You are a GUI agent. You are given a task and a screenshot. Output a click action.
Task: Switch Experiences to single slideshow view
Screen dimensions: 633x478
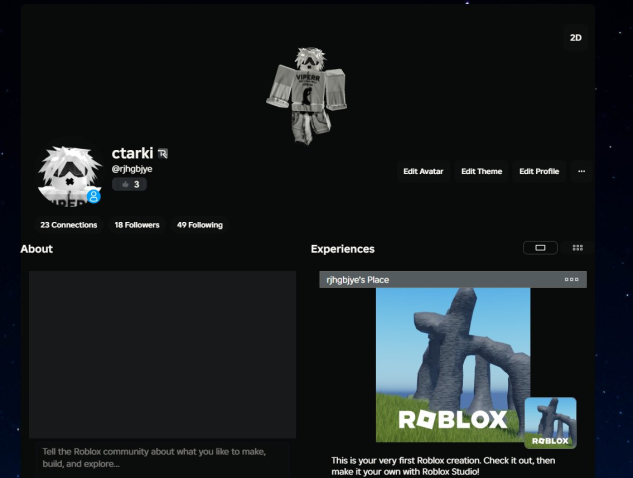pos(540,247)
